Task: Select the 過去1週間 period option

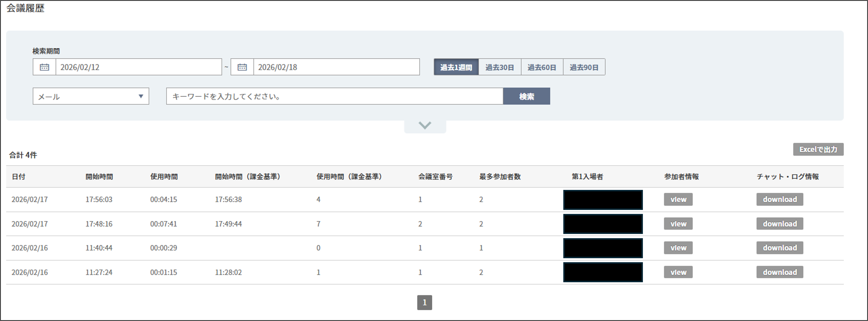Action: pos(456,67)
